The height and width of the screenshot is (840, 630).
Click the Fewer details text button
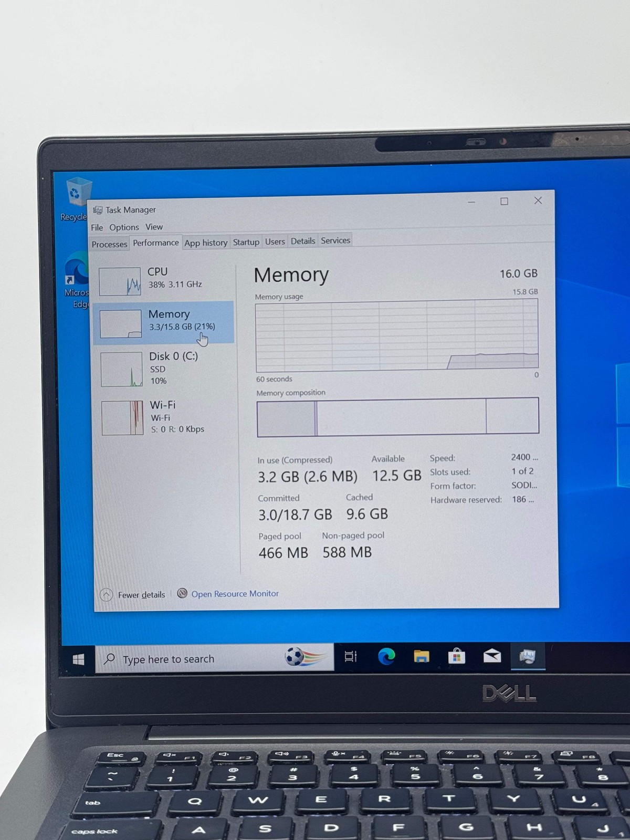click(x=141, y=594)
